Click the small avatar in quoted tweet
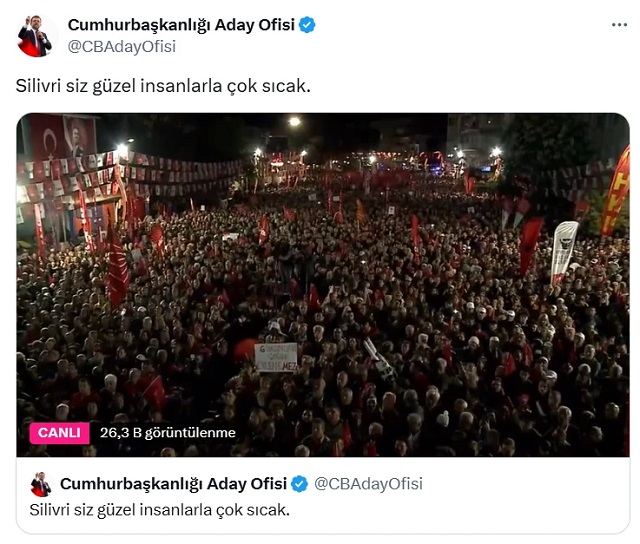The image size is (640, 544). (x=41, y=484)
